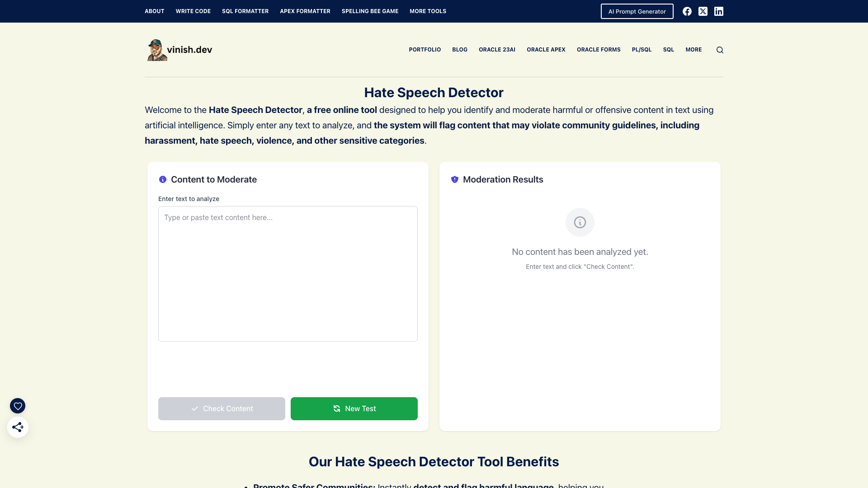Image resolution: width=868 pixels, height=488 pixels.
Task: Open the LinkedIn social icon
Action: 718,11
